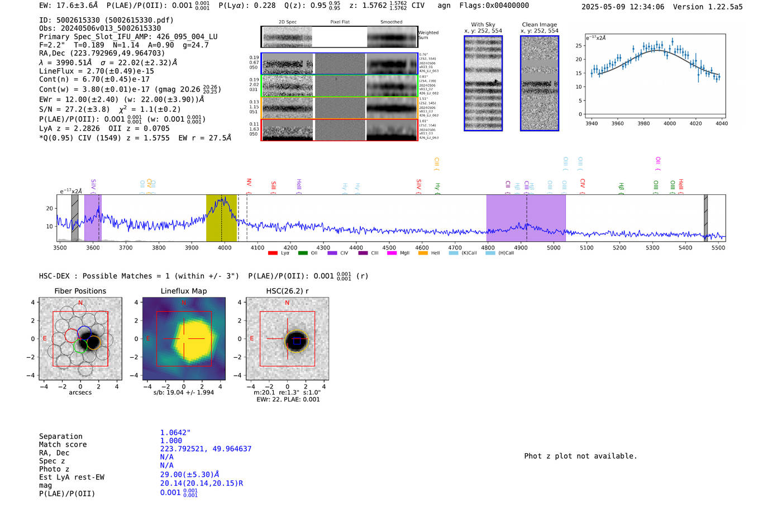This screenshot has width=782, height=532.
Task: Click the '2025-05-09 12:34:06' timestamp
Action: tap(623, 7)
